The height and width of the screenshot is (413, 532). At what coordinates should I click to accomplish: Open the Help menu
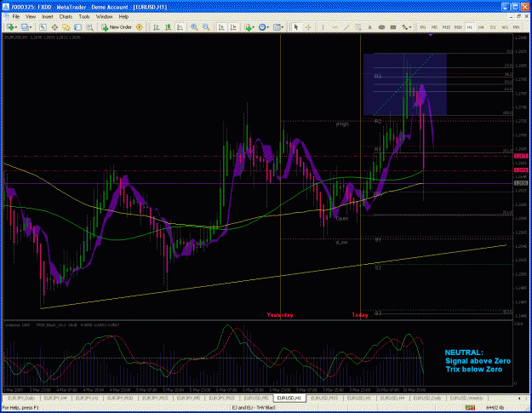tap(123, 16)
